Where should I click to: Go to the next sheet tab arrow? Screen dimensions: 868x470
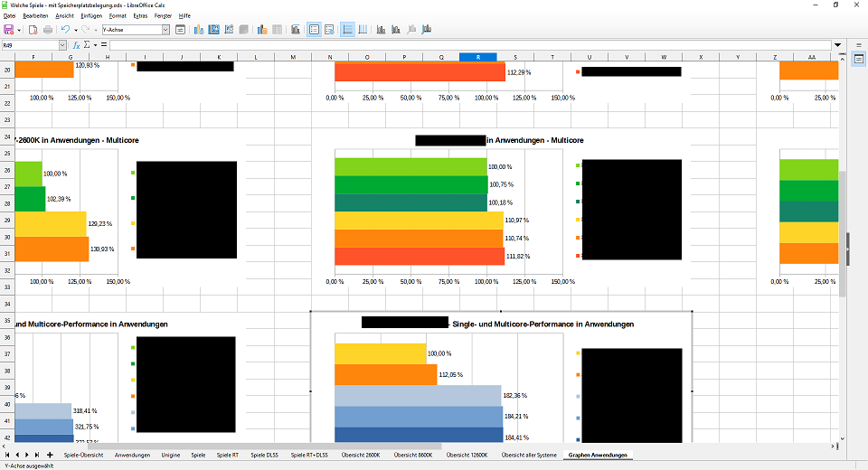[x=26, y=455]
